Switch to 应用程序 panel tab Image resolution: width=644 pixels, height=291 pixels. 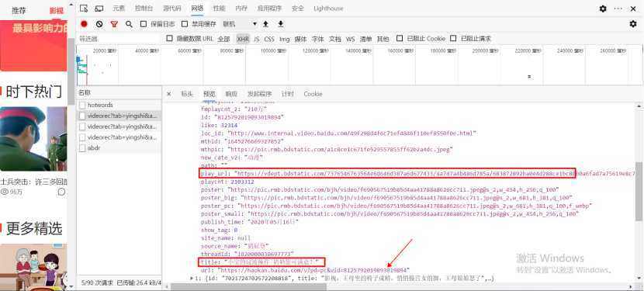click(269, 9)
